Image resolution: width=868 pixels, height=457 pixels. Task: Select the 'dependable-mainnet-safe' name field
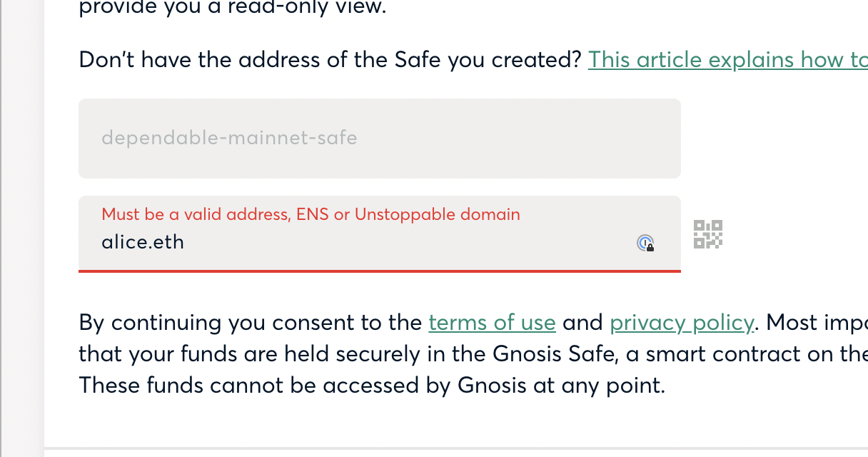point(379,138)
